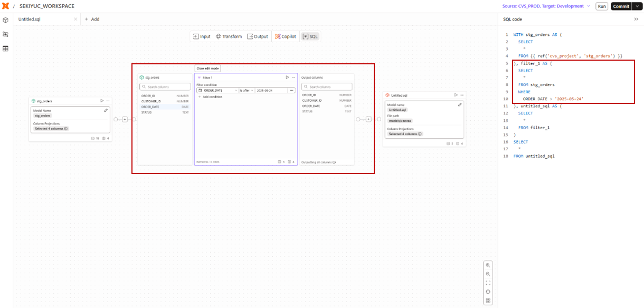Open more options on stg_orders node
The height and width of the screenshot is (308, 644).
point(108,101)
